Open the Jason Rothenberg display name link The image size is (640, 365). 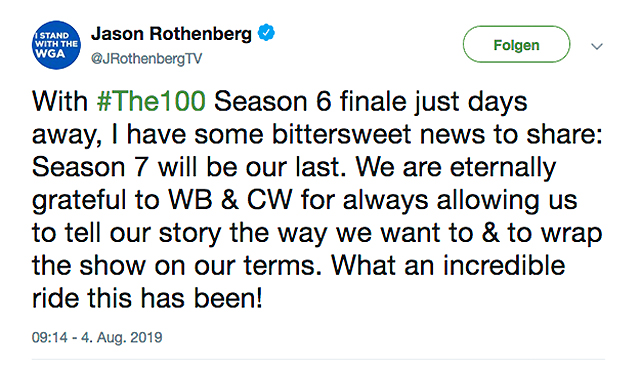pos(171,33)
